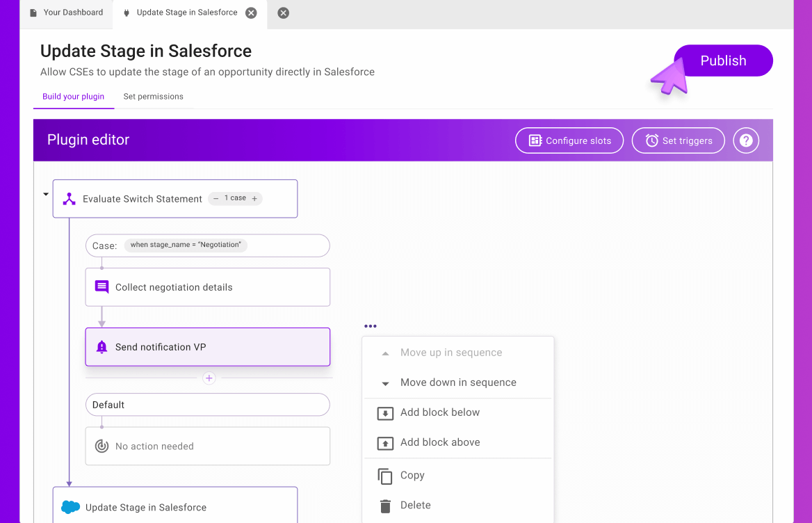
Task: Select Move down in sequence
Action: 457,383
